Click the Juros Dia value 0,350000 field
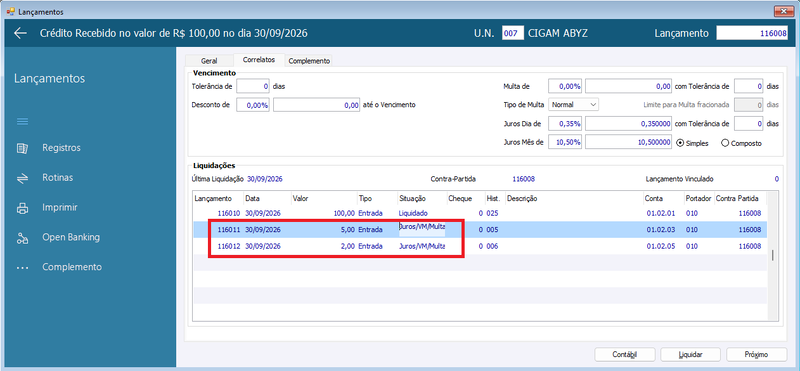The image size is (800, 371). [x=629, y=123]
